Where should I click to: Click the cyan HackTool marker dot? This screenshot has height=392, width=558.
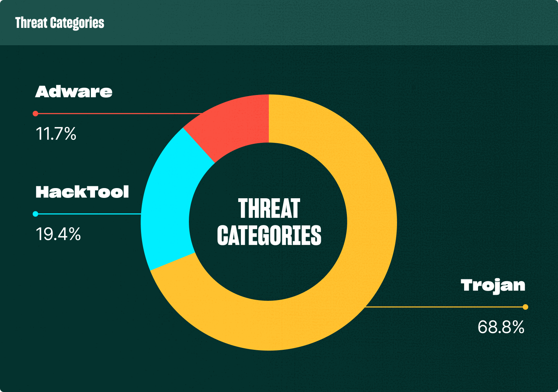click(35, 214)
